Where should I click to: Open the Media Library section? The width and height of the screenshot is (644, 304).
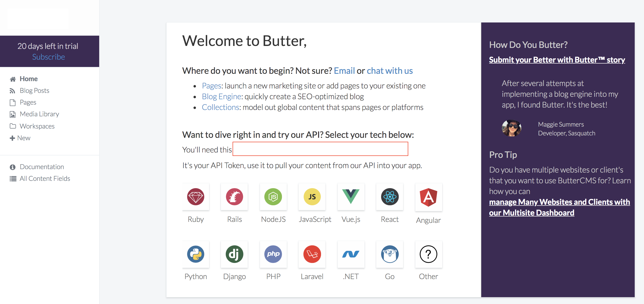point(39,114)
